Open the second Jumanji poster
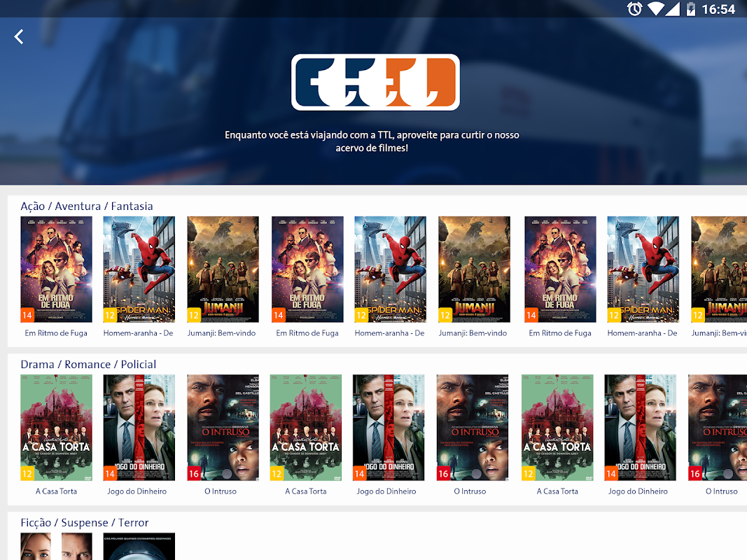The image size is (747, 560). 474,269
